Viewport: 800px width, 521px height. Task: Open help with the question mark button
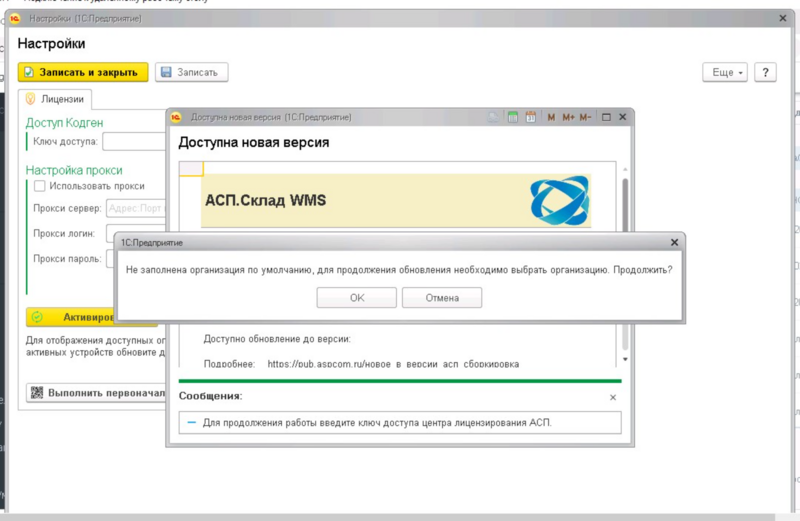(x=765, y=72)
